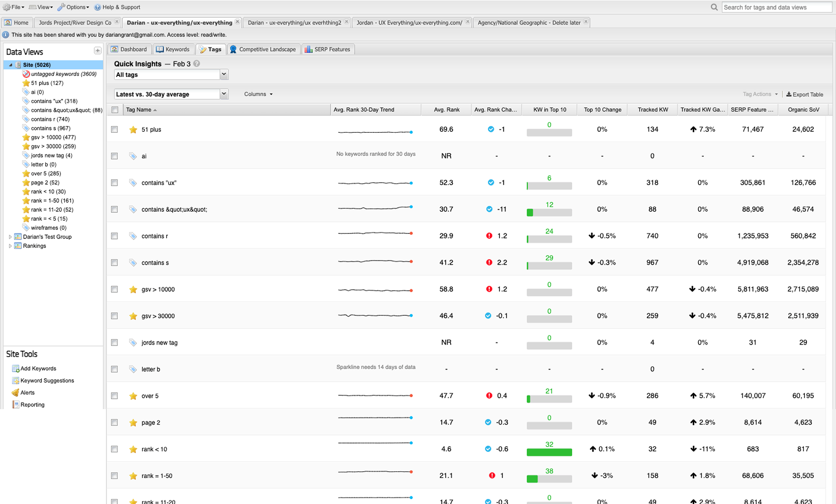Switch to the Competitive Landscape tab
836x504 pixels.
[263, 49]
